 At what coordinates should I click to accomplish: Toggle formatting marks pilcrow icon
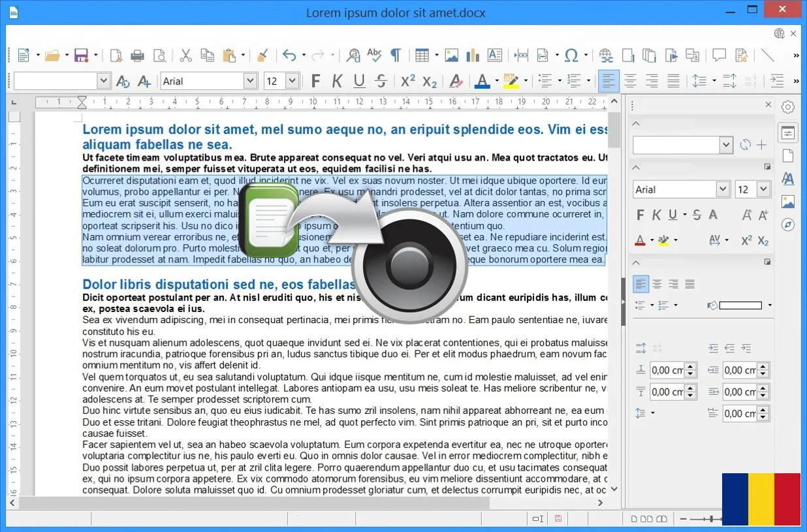coord(396,55)
